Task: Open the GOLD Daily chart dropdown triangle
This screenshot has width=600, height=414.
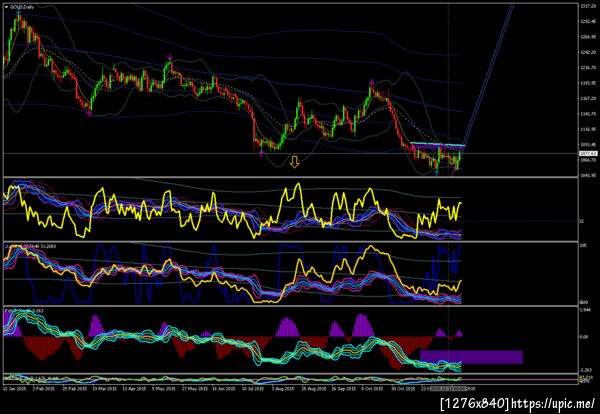Action: 7,7
